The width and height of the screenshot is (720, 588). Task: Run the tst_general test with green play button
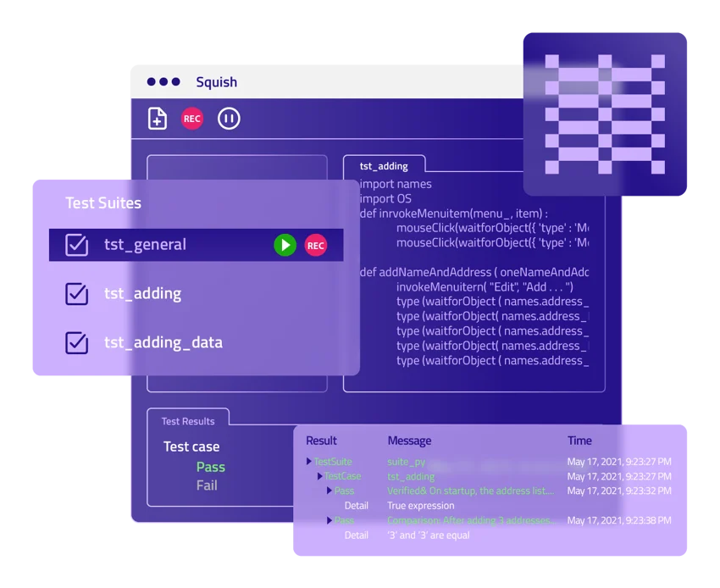(285, 245)
